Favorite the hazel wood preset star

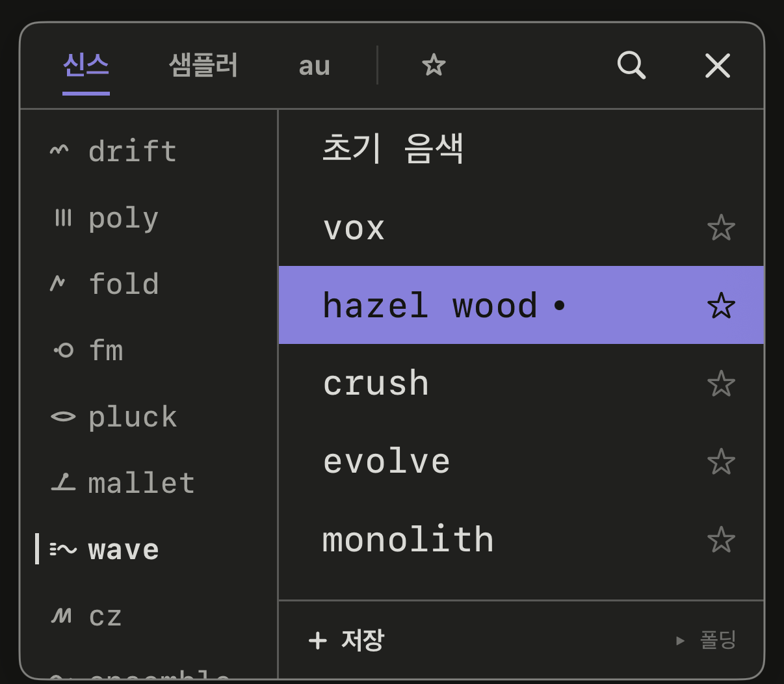pyautogui.click(x=721, y=306)
